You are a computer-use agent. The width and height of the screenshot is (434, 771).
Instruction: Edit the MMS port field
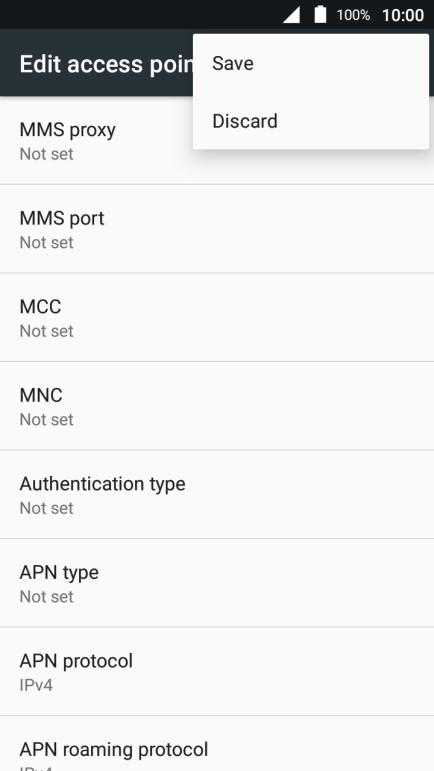tap(217, 229)
